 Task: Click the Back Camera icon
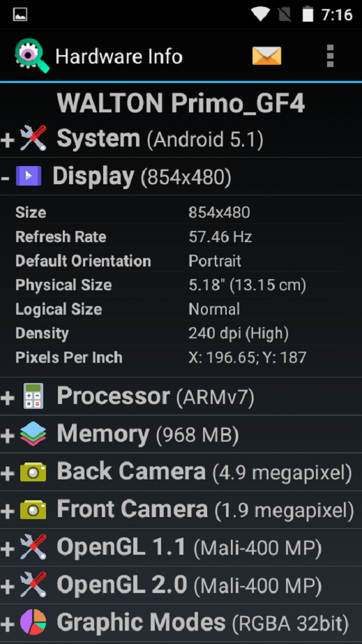click(x=33, y=472)
